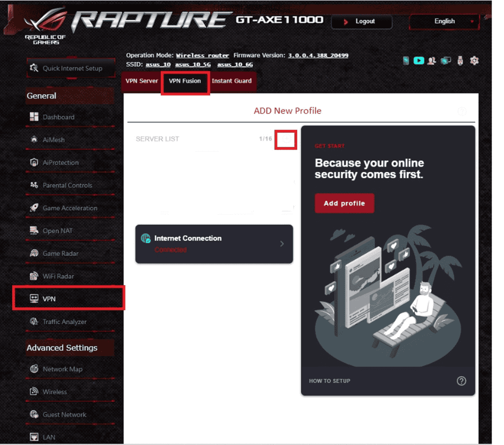Open the Guest Network menu item
Screen dimensions: 504x445
(x=70, y=415)
